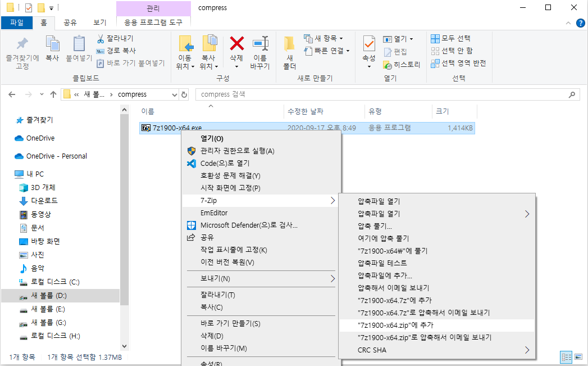Collapse the ribbon with chevron
Screen dimensions: 588x366
pos(568,23)
